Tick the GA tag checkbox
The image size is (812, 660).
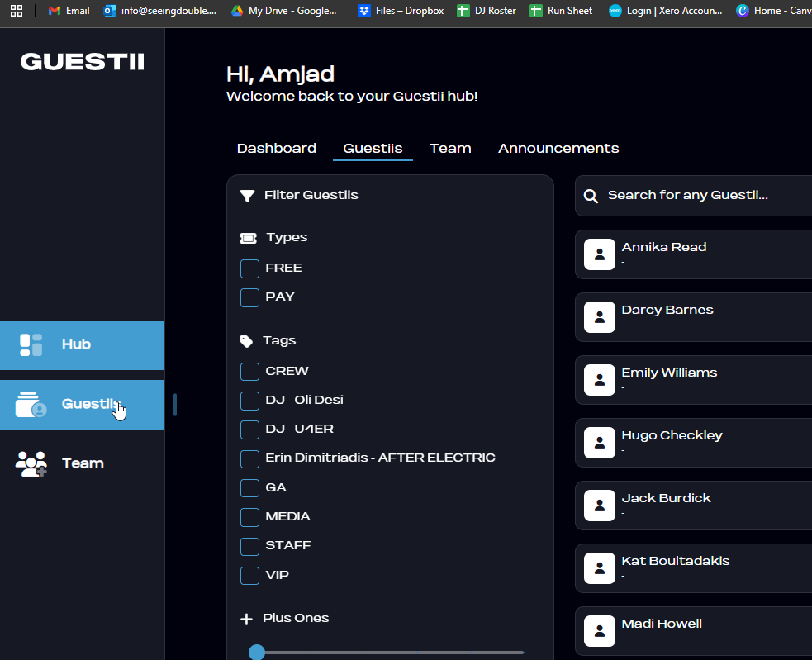point(249,488)
